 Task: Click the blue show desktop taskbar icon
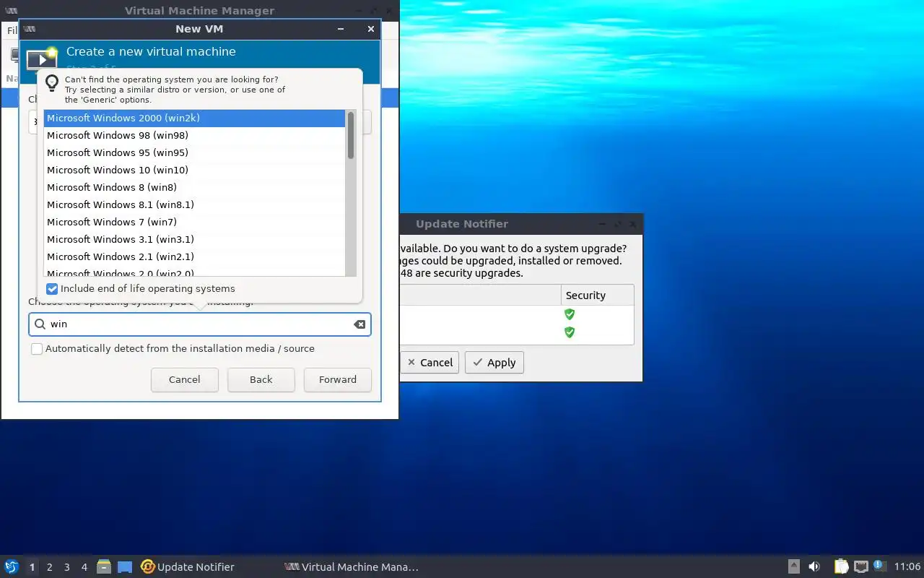tap(125, 567)
